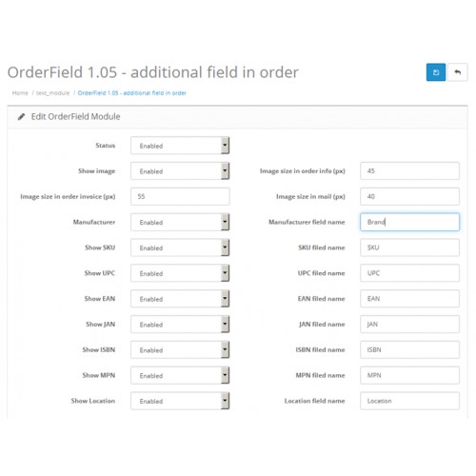Select the Image size in mail field
Image resolution: width=476 pixels, height=476 pixels.
click(x=409, y=196)
